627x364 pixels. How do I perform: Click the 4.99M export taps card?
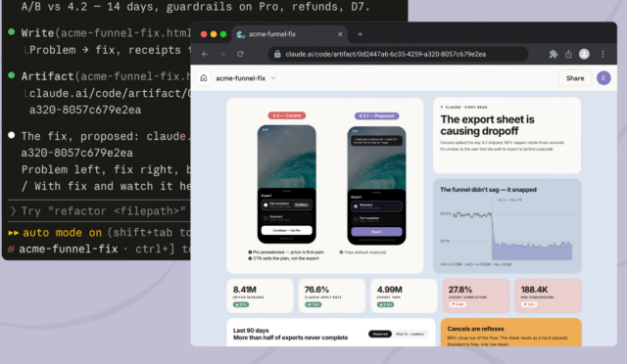tap(404, 296)
